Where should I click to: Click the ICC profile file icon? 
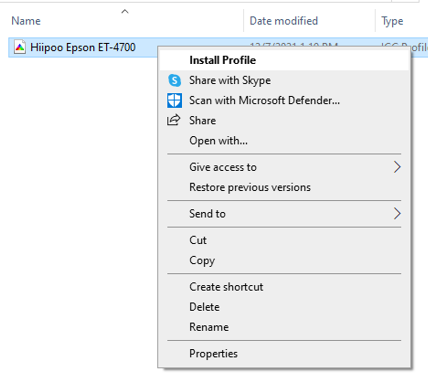[x=20, y=47]
